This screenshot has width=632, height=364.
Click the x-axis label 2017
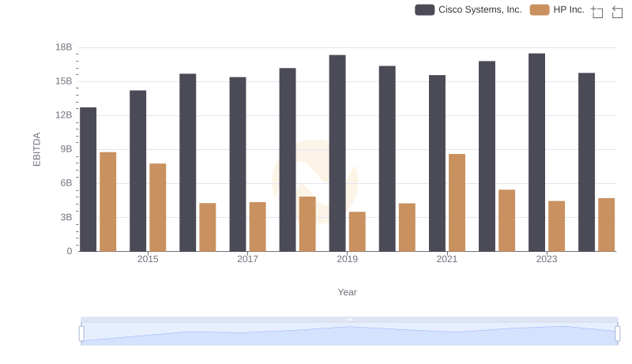click(247, 259)
